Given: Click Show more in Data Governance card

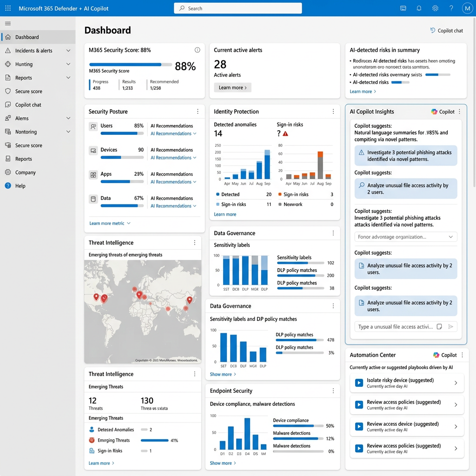Looking at the screenshot, I should pos(223,374).
